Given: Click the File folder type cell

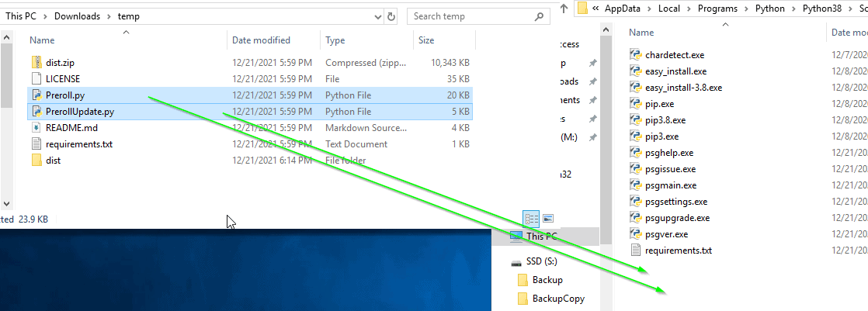Looking at the screenshot, I should pos(345,161).
